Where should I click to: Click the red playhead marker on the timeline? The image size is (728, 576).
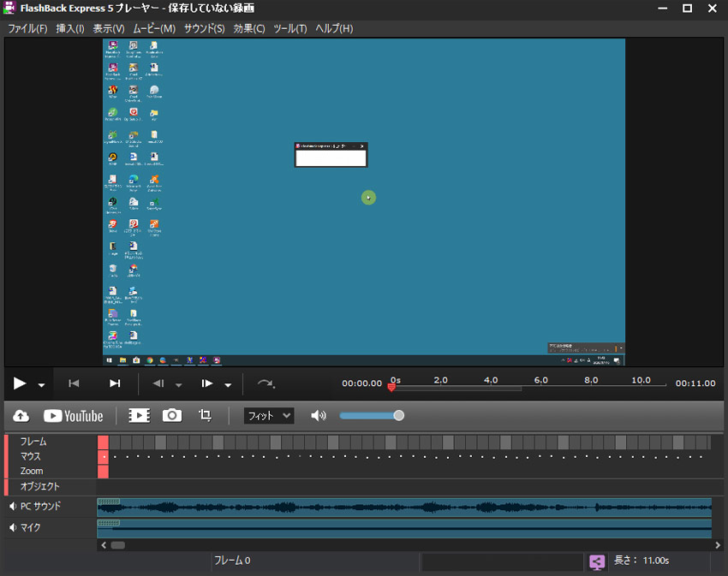click(392, 387)
